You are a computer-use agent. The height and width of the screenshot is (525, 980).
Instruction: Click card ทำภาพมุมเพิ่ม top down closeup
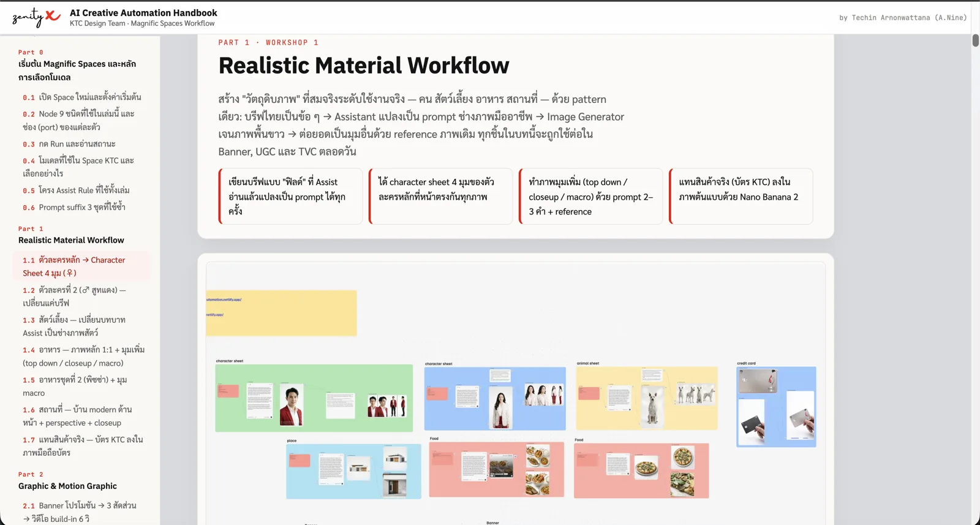click(x=590, y=197)
